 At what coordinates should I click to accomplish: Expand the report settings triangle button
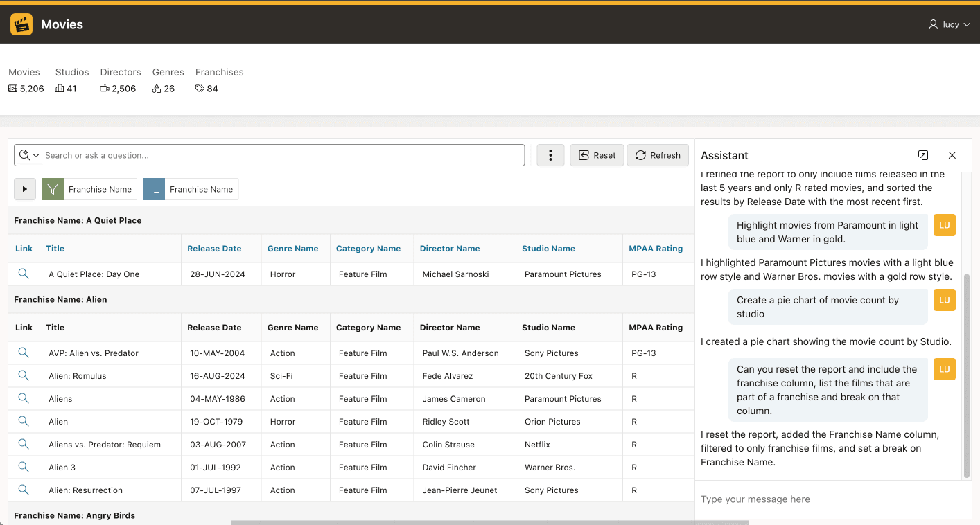tap(25, 189)
